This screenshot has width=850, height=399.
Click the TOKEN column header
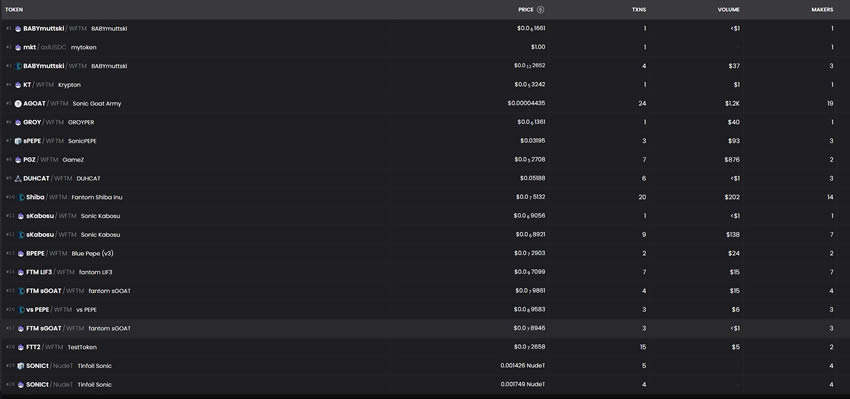click(14, 10)
